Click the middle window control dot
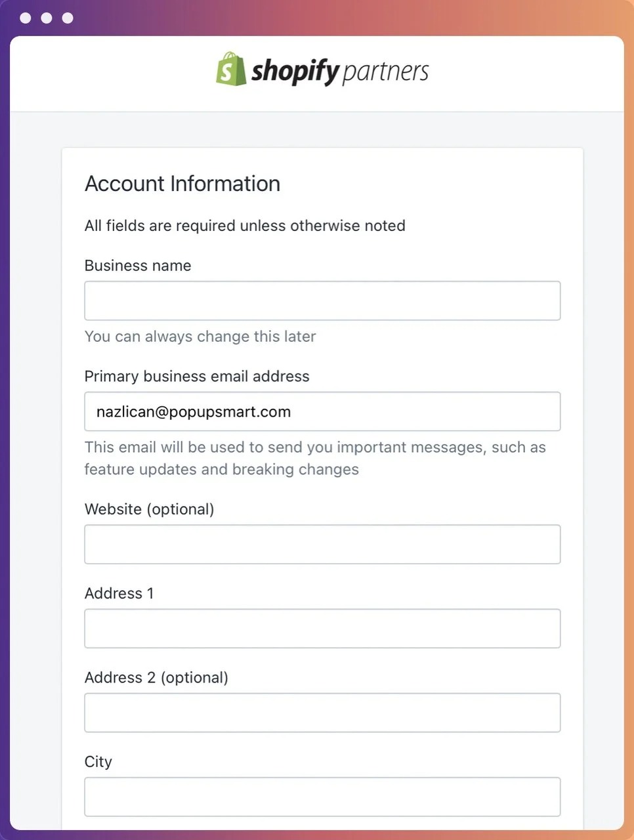This screenshot has height=840, width=634. (47, 18)
